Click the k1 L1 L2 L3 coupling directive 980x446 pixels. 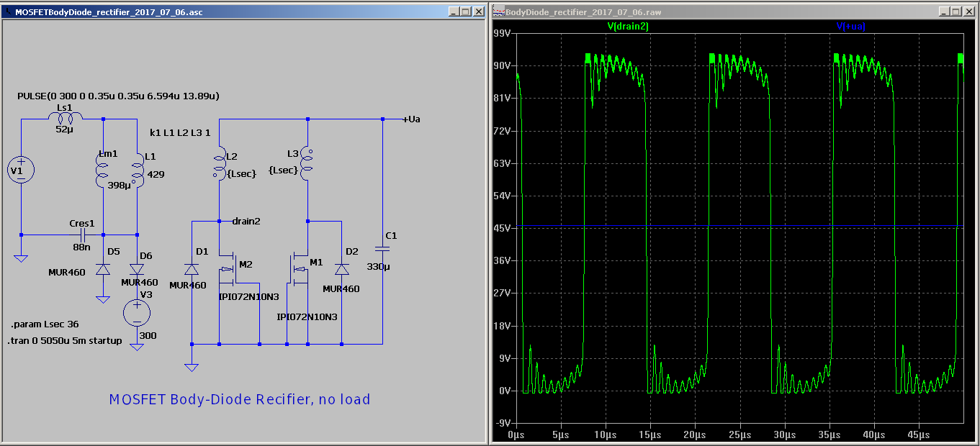click(x=180, y=132)
